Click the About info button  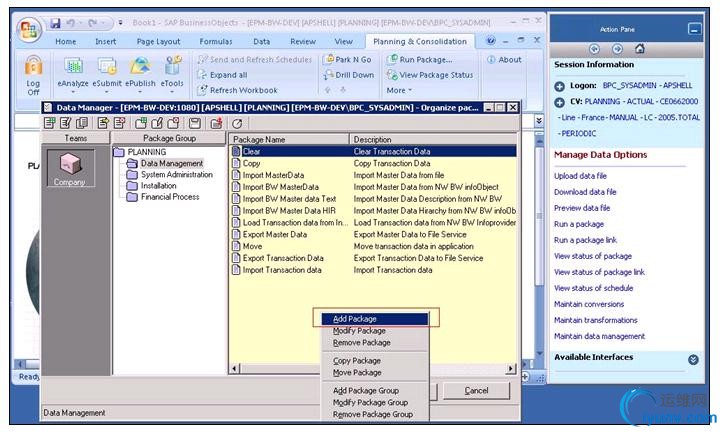coord(504,59)
